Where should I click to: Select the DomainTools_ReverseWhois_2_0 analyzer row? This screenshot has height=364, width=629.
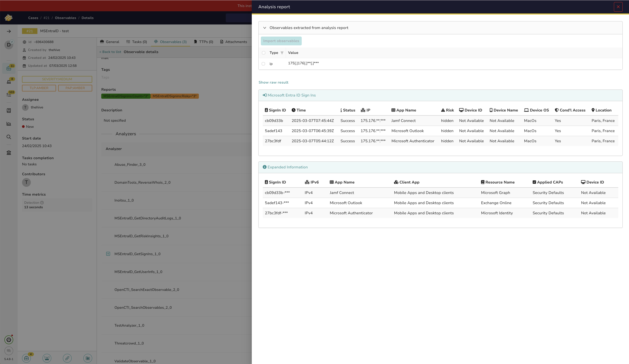tap(176, 183)
